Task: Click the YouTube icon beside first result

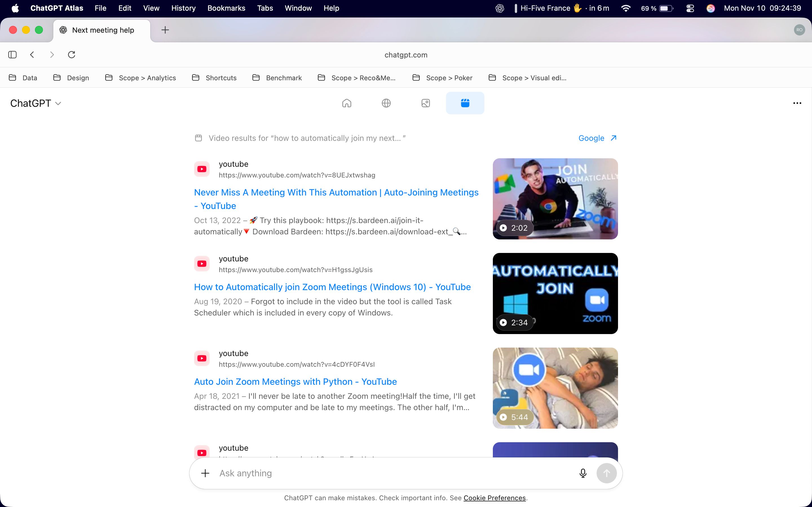Action: (x=202, y=169)
